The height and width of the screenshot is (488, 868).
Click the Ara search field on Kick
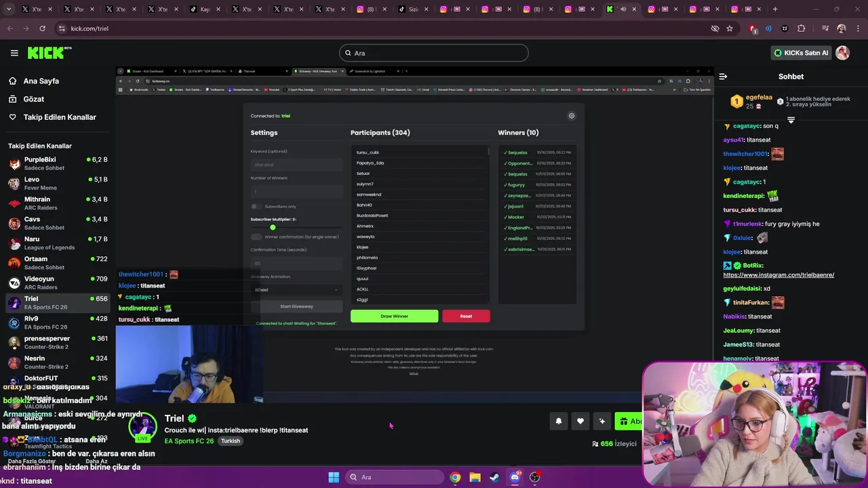point(434,53)
